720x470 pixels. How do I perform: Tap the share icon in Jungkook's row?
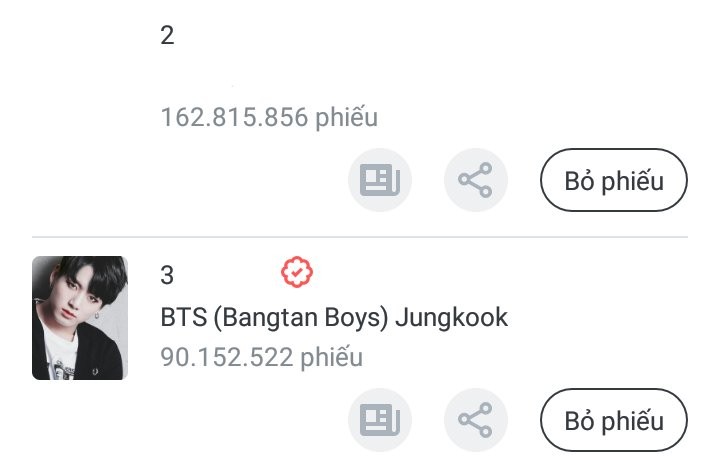tap(476, 419)
